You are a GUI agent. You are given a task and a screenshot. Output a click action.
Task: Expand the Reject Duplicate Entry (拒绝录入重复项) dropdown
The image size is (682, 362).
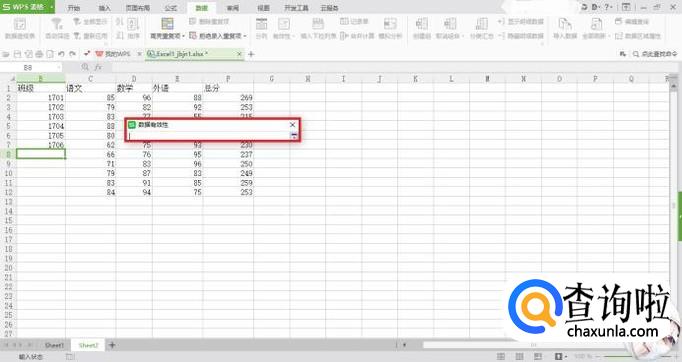[x=218, y=36]
